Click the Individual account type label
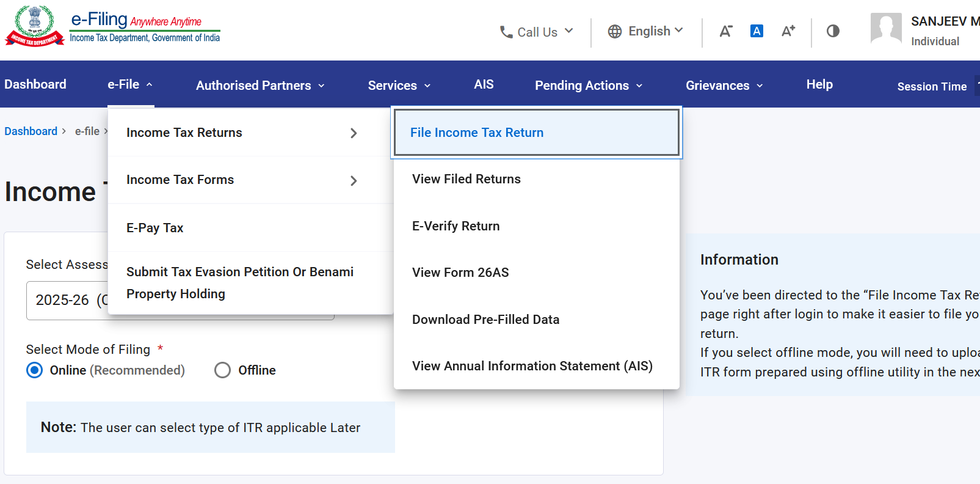The image size is (980, 484). click(x=935, y=42)
